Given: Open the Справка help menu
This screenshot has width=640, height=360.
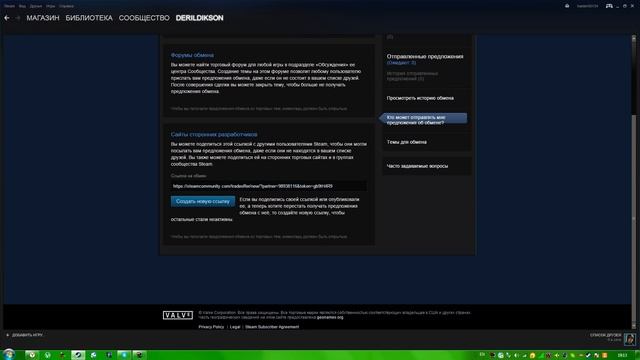Looking at the screenshot, I should point(66,6).
